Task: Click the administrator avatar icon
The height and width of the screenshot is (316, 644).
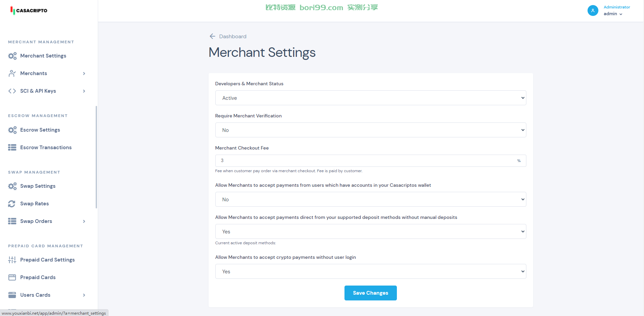Action: [x=593, y=10]
